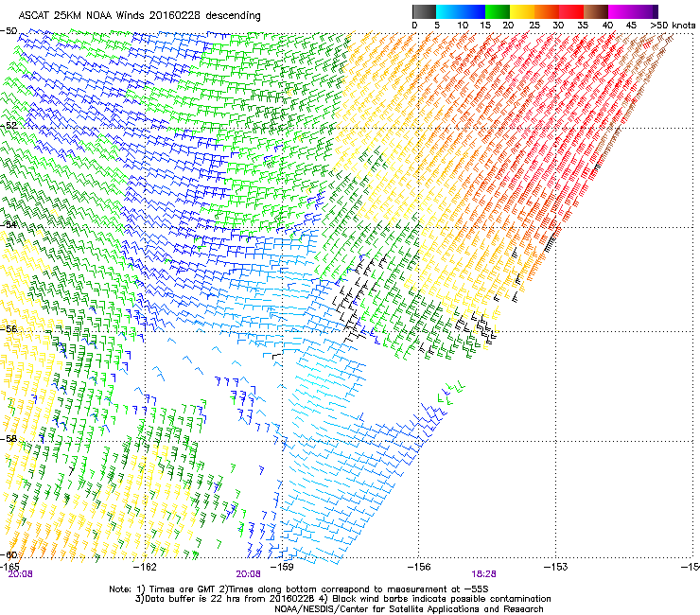700x615 pixels.
Task: Click the purple '20:08' time near -159
Action: pos(248,574)
